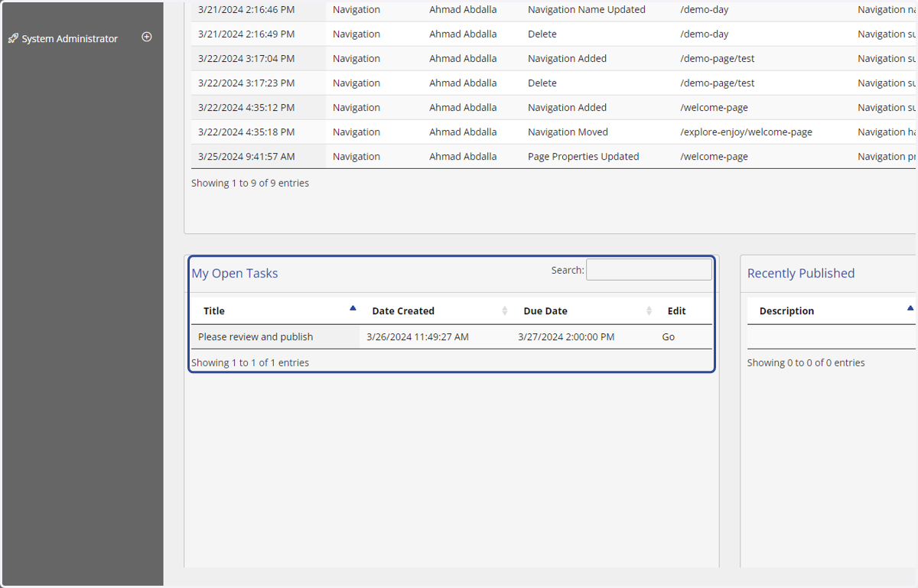Image resolution: width=918 pixels, height=588 pixels.
Task: Sort My Open Tasks by Title
Action: coord(275,310)
